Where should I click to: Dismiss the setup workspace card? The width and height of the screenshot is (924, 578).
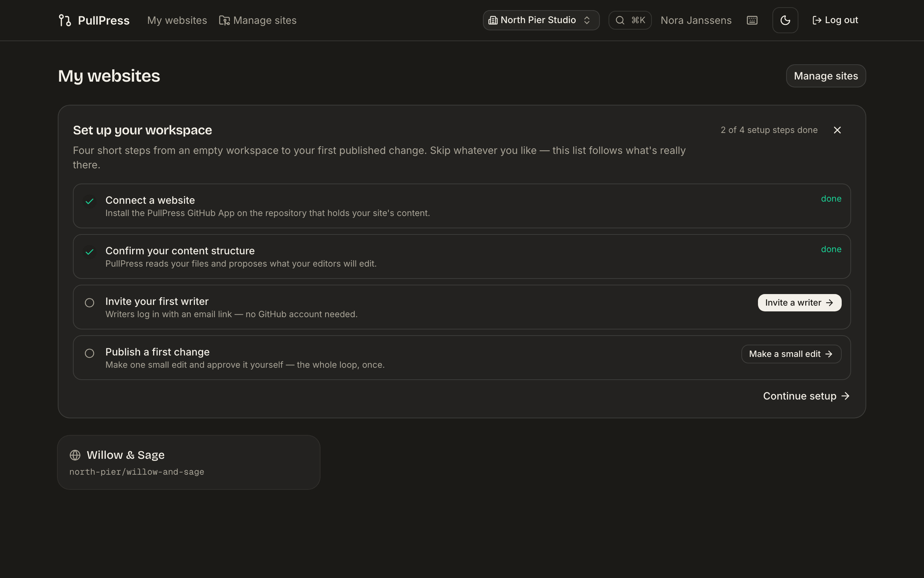pos(837,130)
